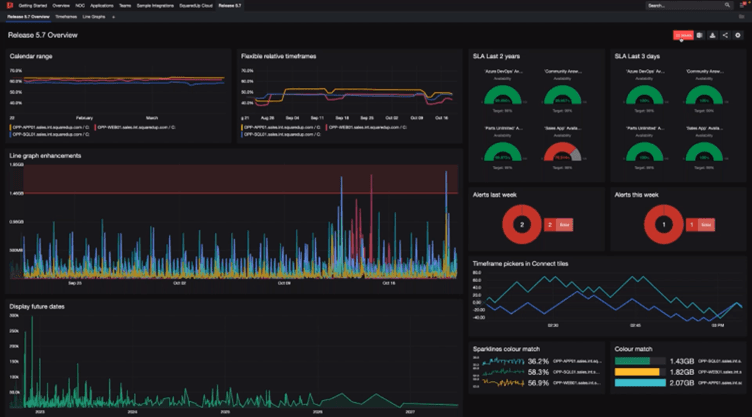Add a new dashboard tab with plus
The width and height of the screenshot is (752, 417).
point(114,17)
